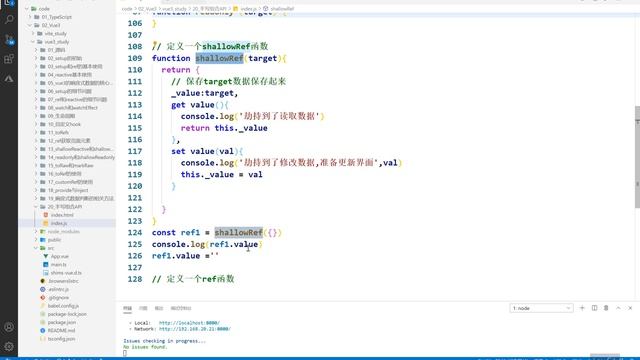Expand the 08_watch和watchEffect folder

[36, 108]
